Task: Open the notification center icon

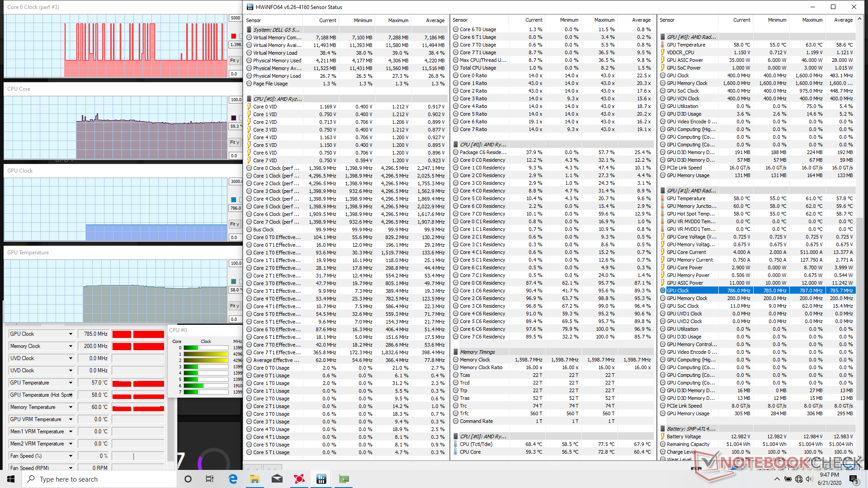Action: click(853, 479)
